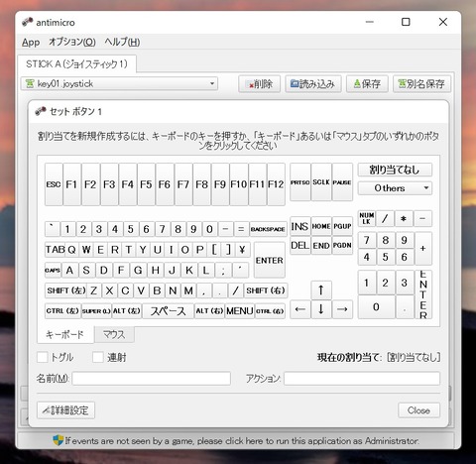Assign the ALT (右) key

pos(209,311)
